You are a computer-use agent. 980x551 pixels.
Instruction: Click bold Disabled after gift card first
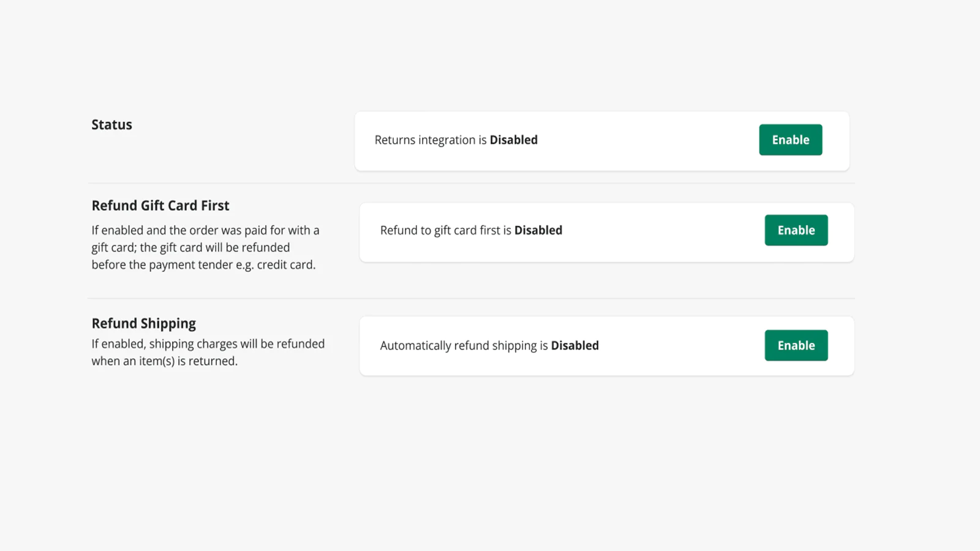pyautogui.click(x=538, y=231)
